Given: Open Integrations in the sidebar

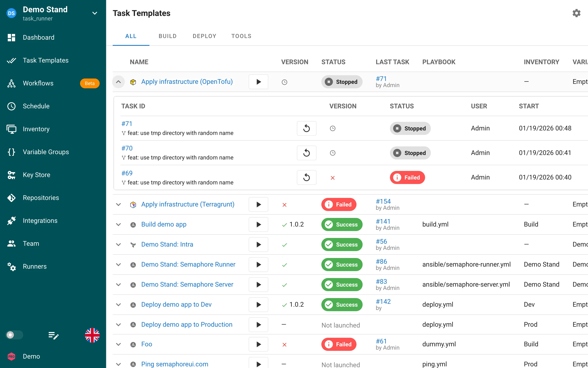Looking at the screenshot, I should (x=53, y=221).
